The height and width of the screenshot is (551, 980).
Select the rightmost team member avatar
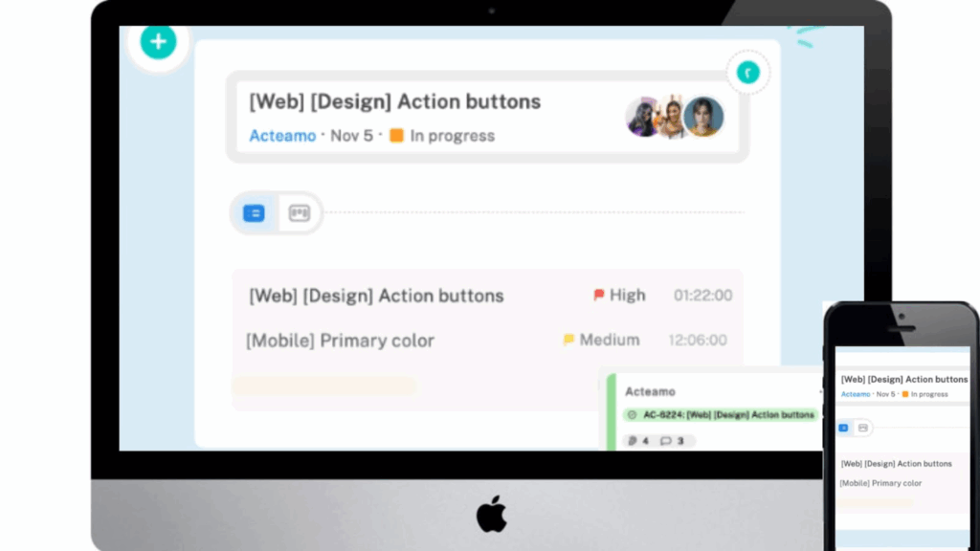coord(703,117)
